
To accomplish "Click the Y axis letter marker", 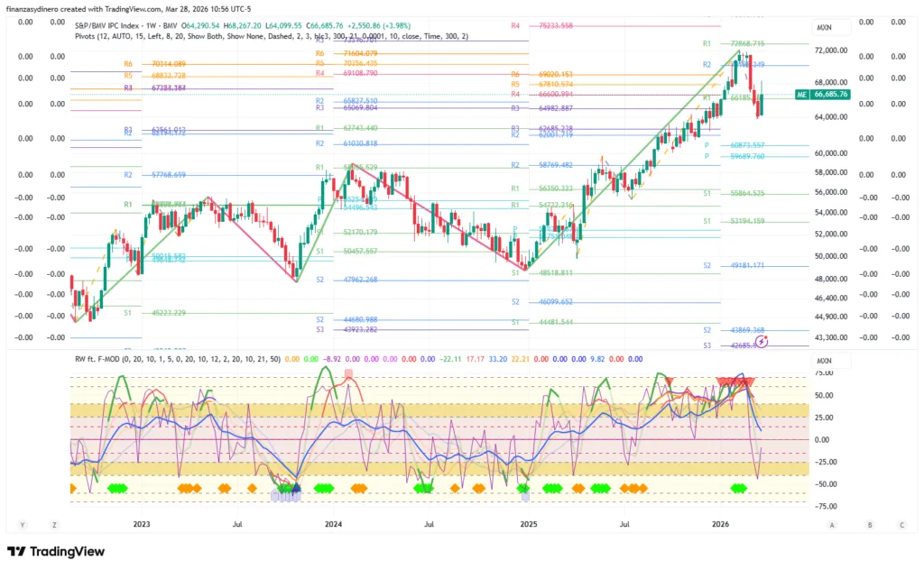I will click(22, 524).
